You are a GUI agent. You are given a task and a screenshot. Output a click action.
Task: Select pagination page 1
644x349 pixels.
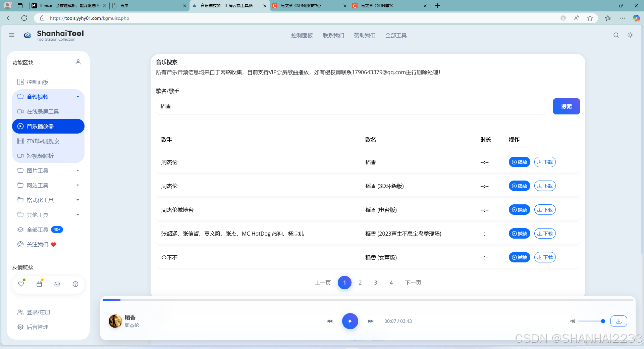coord(344,283)
